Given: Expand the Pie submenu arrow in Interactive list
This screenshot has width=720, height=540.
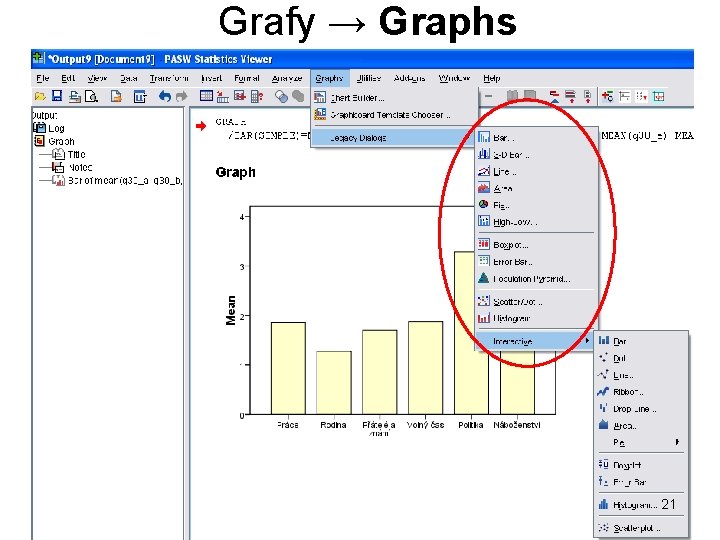Looking at the screenshot, I should (x=677, y=442).
